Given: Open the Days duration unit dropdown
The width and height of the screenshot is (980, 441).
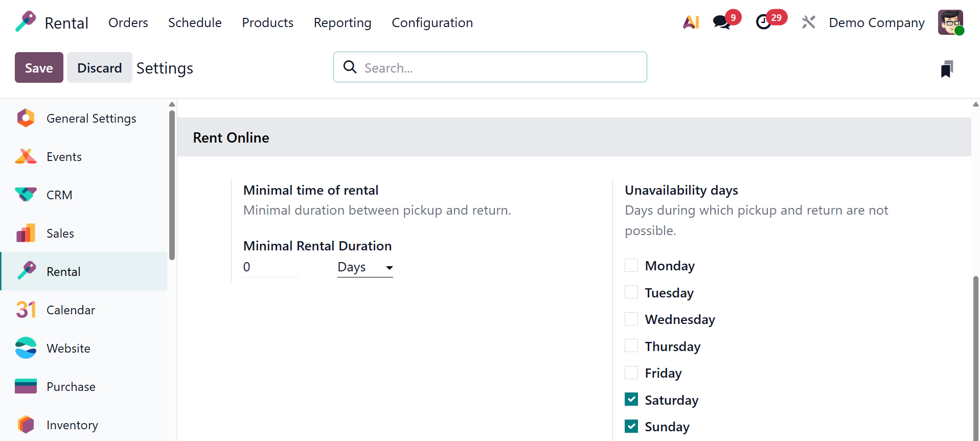Looking at the screenshot, I should pos(365,267).
